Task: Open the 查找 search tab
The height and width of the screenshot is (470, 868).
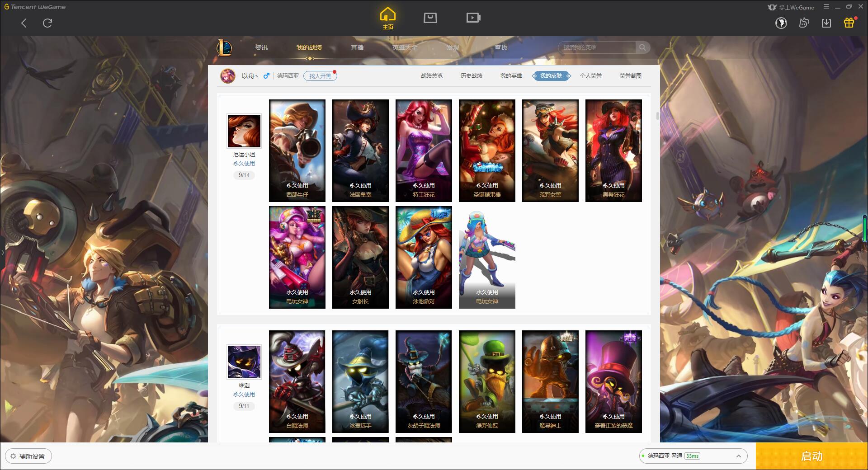Action: pos(501,47)
